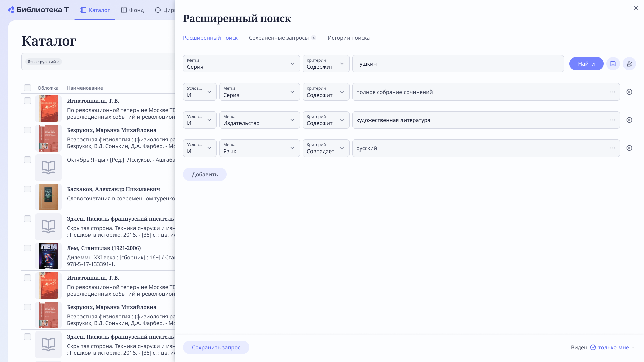
Task: Toggle the select-all checkbox in table header
Action: [x=28, y=88]
